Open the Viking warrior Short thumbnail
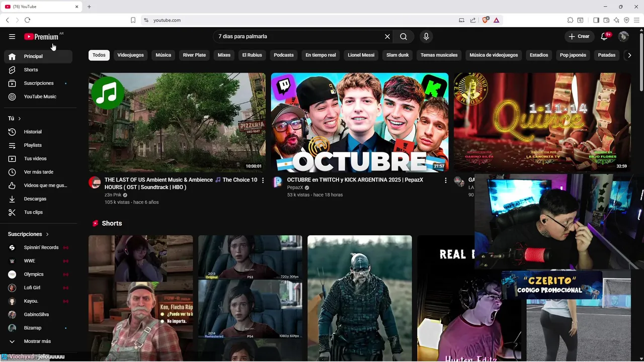The image size is (644, 362). tap(360, 298)
